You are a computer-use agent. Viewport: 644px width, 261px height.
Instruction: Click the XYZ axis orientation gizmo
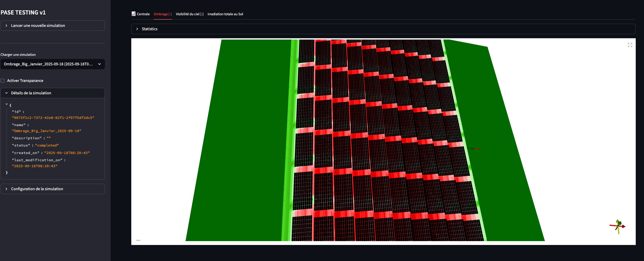pyautogui.click(x=618, y=226)
